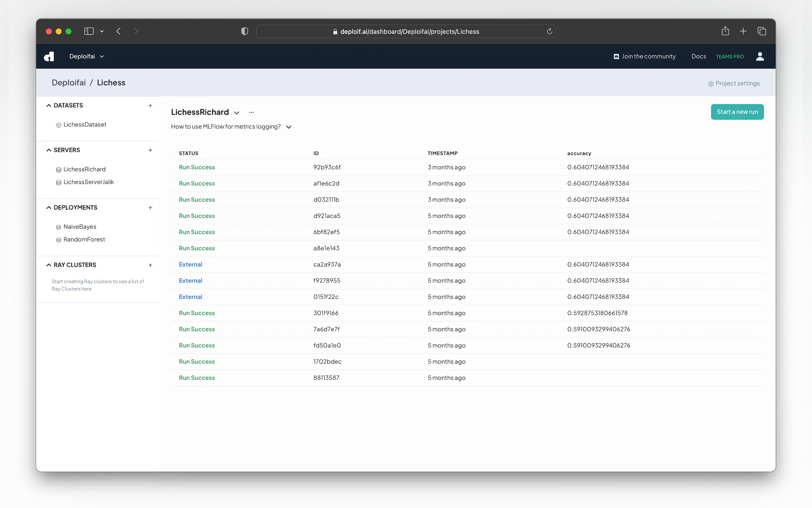Click the Deploifai logo icon

coord(49,56)
